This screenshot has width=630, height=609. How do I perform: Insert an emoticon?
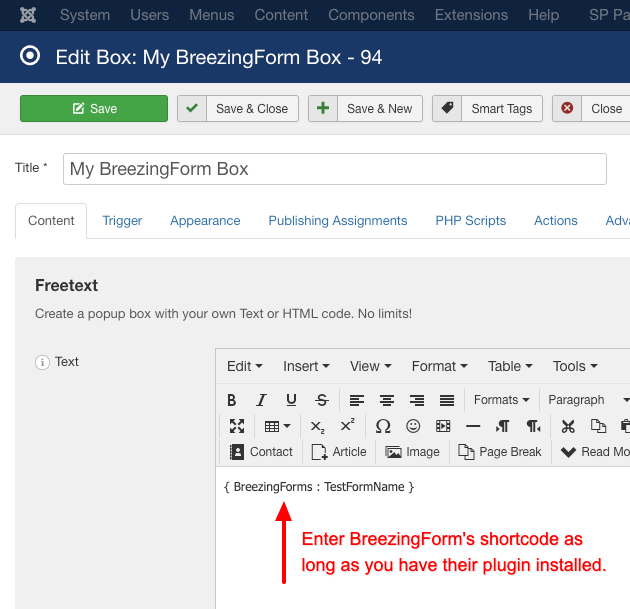(x=413, y=426)
